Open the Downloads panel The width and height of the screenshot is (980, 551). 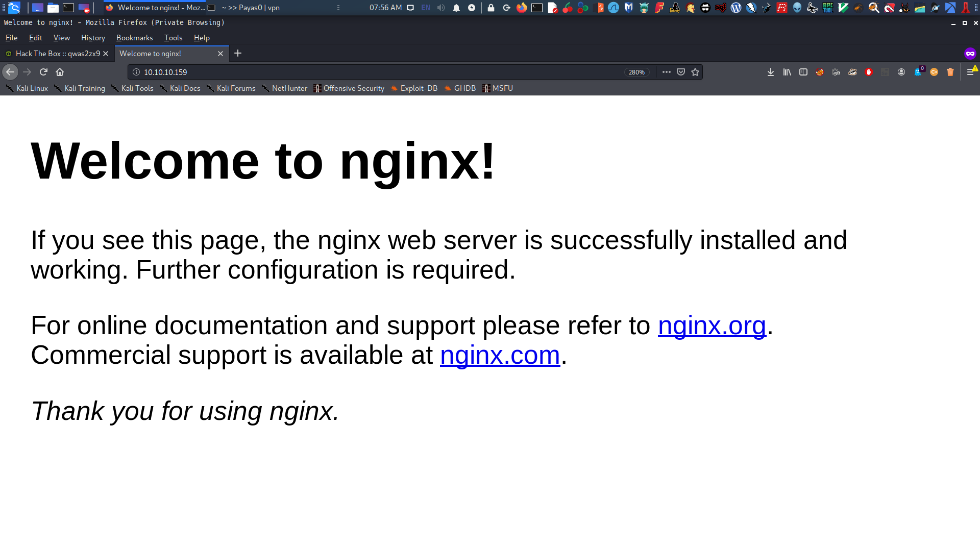(771, 72)
